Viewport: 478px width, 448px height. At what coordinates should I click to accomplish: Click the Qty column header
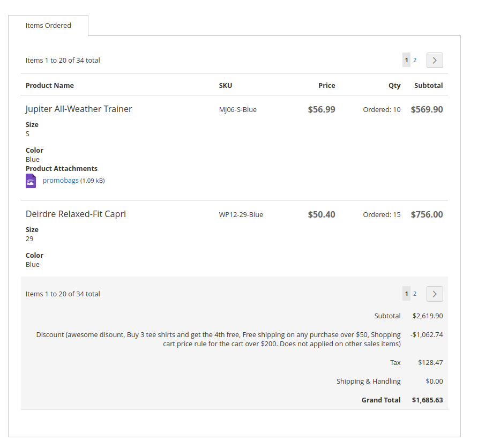point(394,86)
